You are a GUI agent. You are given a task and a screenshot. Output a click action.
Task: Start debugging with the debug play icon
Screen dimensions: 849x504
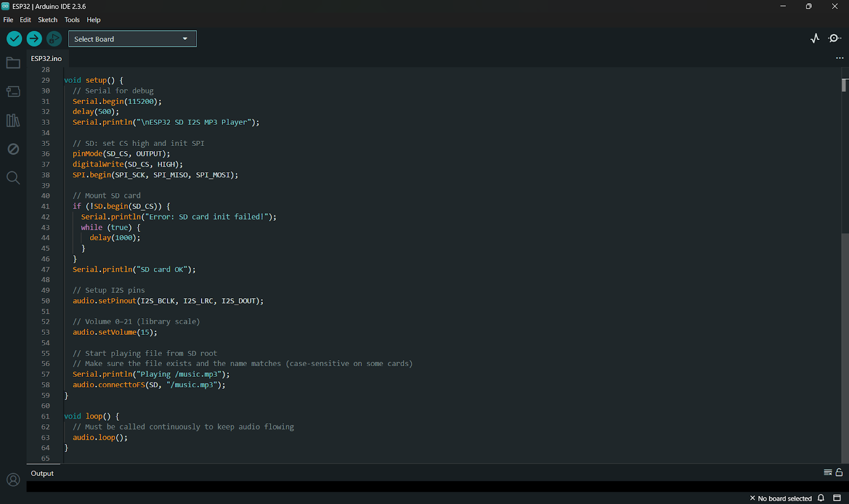click(x=54, y=39)
